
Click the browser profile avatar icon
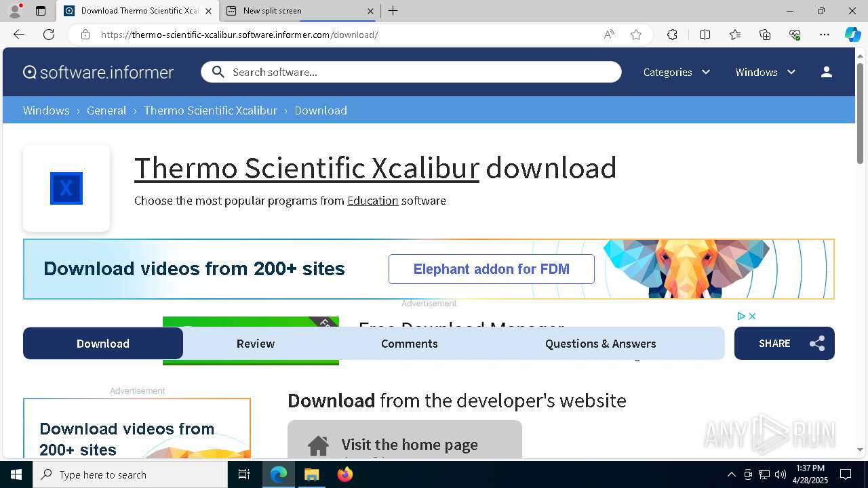[14, 11]
